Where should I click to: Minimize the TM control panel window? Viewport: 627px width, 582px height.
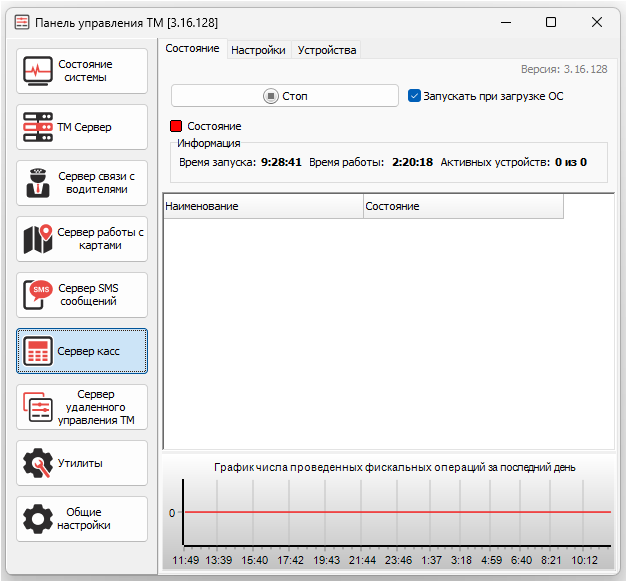point(506,22)
